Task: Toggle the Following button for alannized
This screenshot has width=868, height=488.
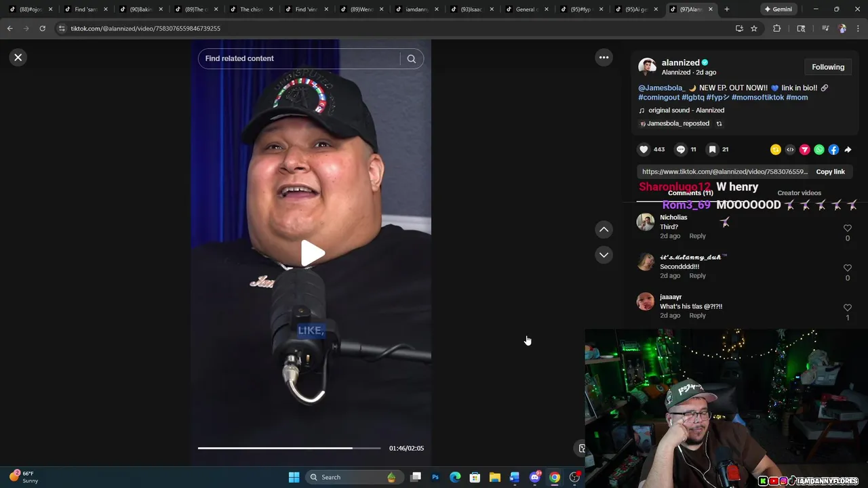Action: point(828,67)
